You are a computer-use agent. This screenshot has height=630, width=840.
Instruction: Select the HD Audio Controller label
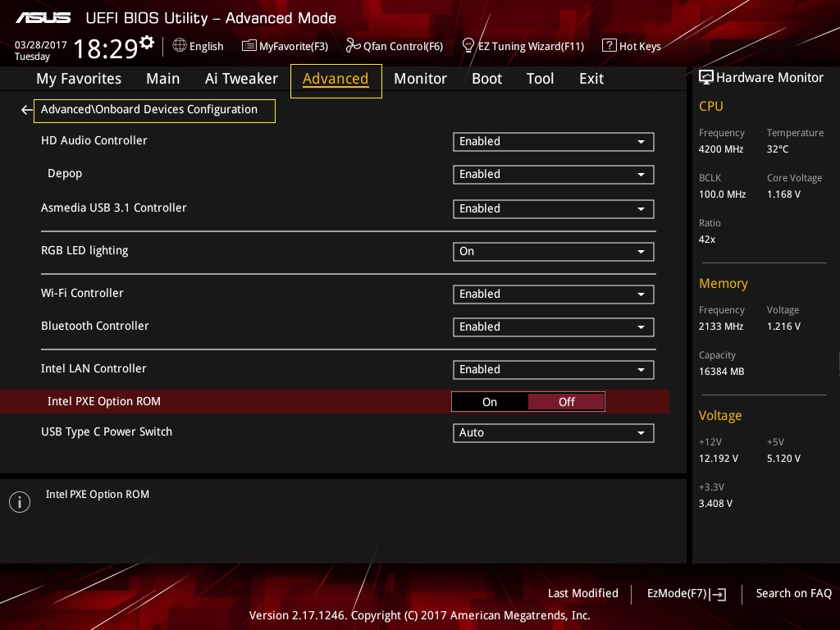coord(94,140)
